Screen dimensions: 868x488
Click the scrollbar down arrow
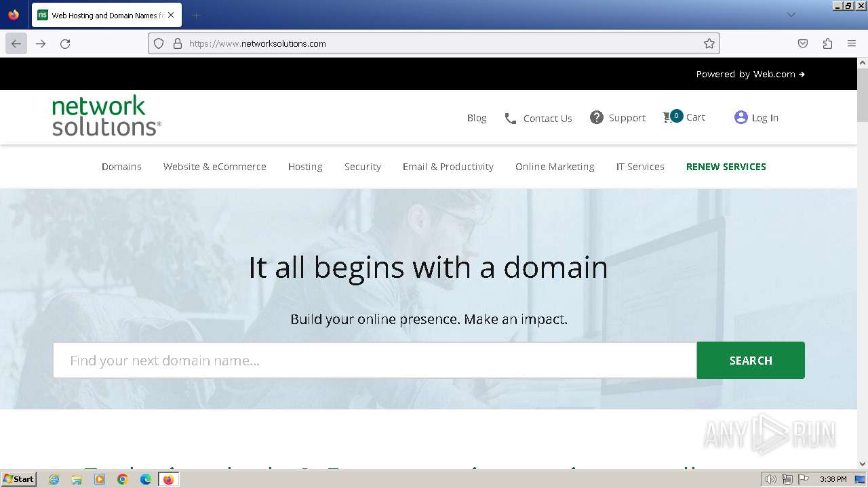click(863, 464)
